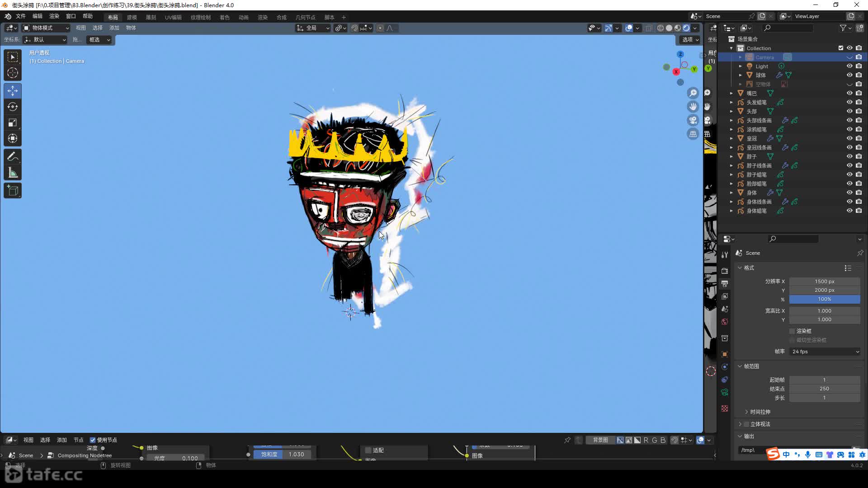This screenshot has width=868, height=488.
Task: Click the resolution percentage 100% slider
Action: (825, 299)
